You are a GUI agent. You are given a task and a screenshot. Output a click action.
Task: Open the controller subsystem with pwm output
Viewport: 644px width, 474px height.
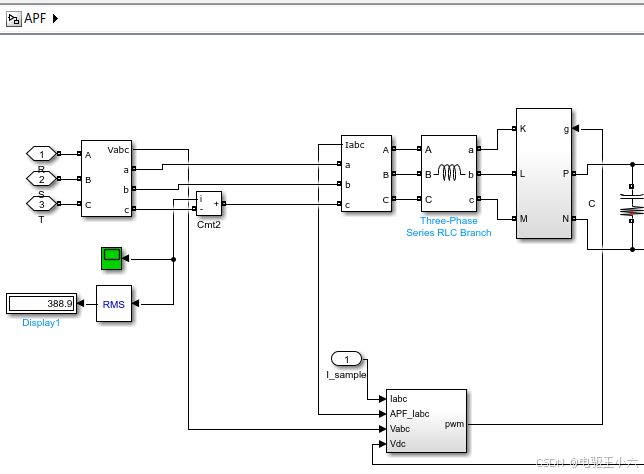tap(426, 421)
